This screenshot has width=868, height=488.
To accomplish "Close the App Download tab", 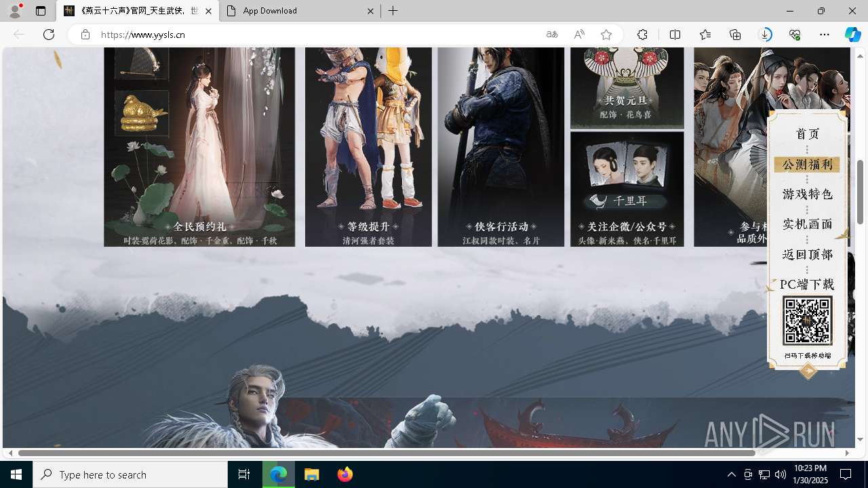I will click(371, 11).
